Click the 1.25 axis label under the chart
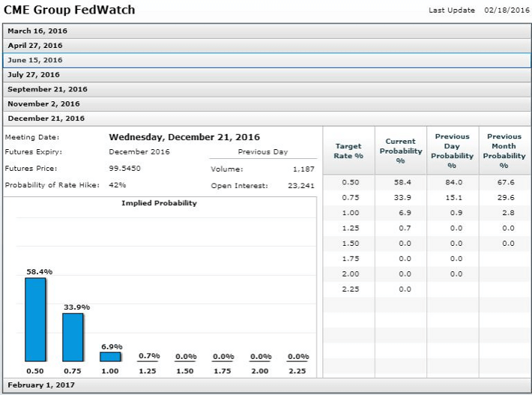The width and height of the screenshot is (532, 395). 148,371
